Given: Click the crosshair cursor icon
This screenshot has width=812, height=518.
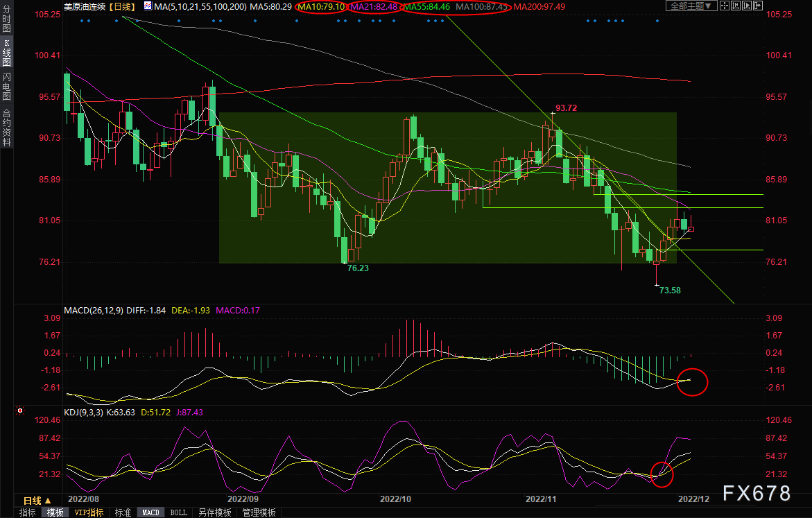Looking at the screenshot, I should click(x=725, y=6).
